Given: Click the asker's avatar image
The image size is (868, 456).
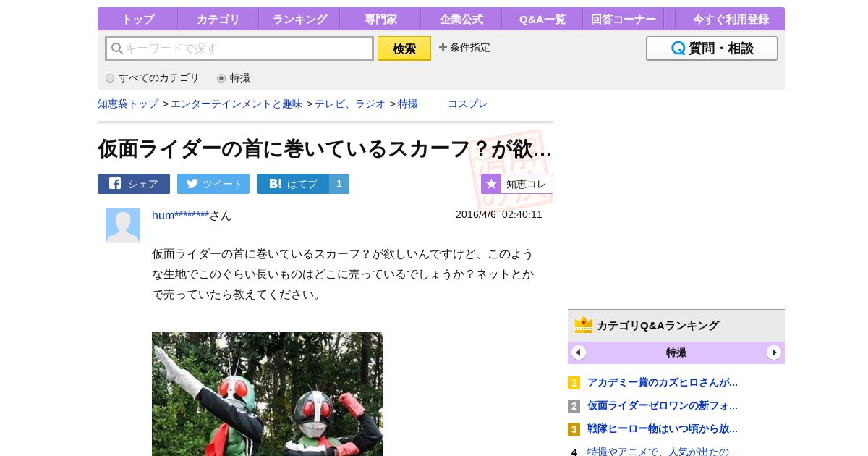Looking at the screenshot, I should pos(123,226).
